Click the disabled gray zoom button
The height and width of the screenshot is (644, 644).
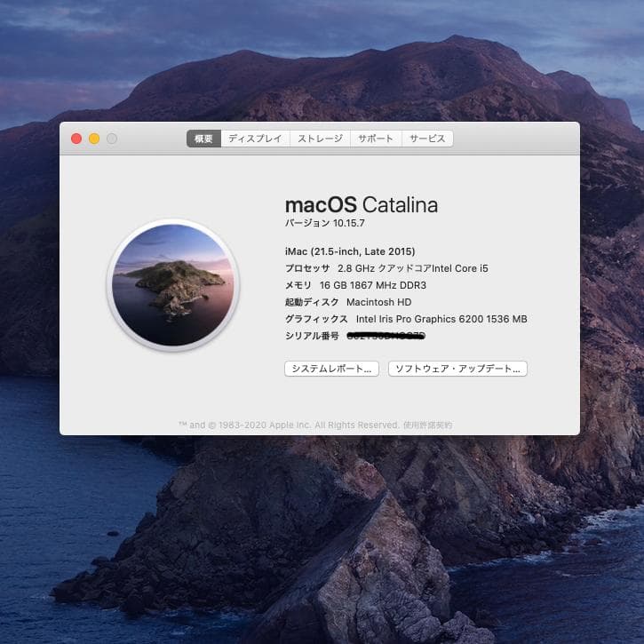112,139
